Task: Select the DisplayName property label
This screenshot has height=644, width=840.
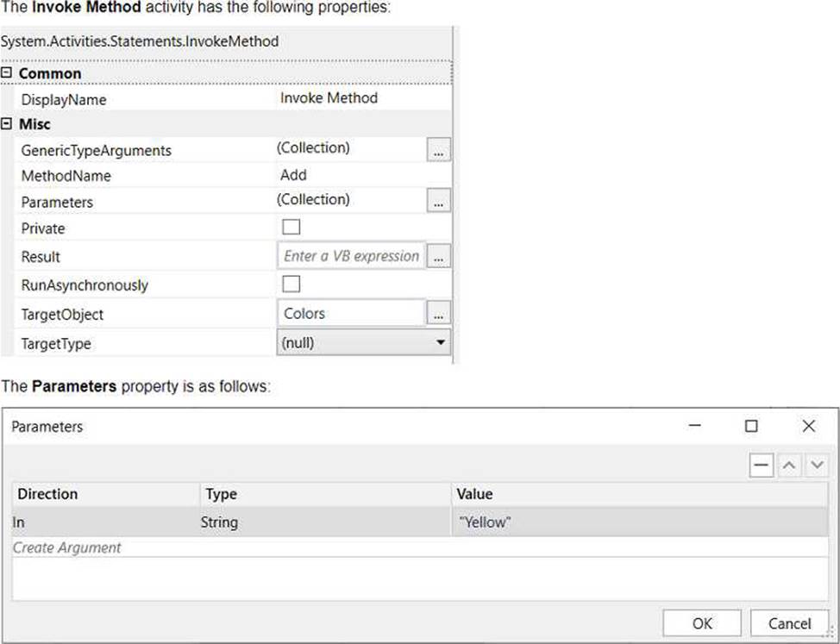Action: pyautogui.click(x=63, y=99)
